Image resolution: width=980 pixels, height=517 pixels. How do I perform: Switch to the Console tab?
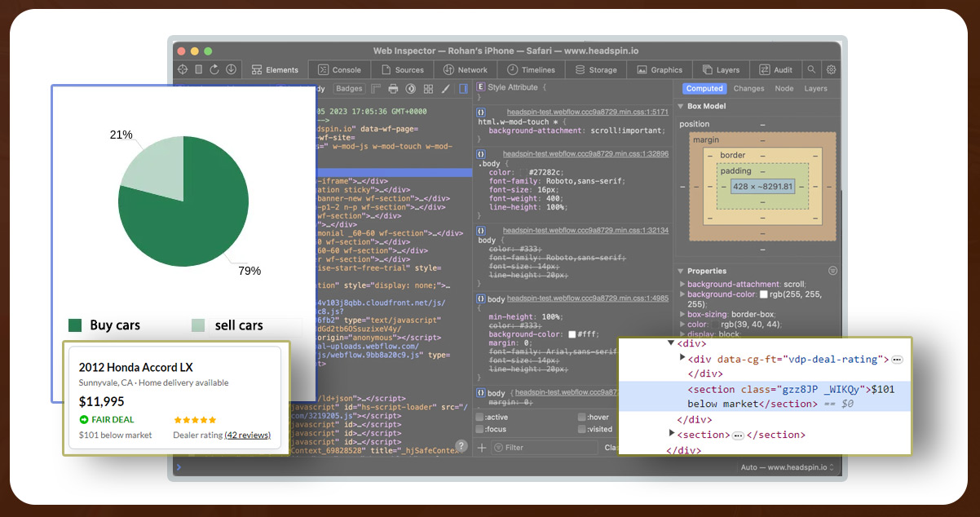point(339,70)
